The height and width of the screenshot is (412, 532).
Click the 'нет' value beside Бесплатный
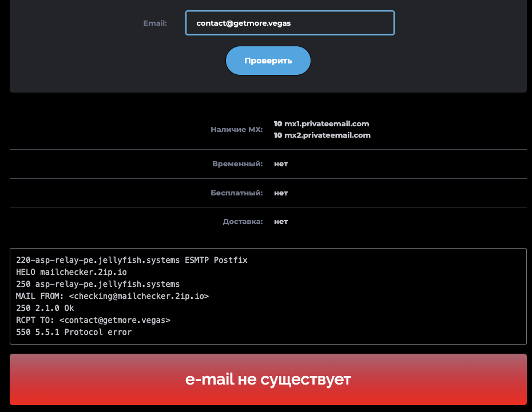[280, 193]
